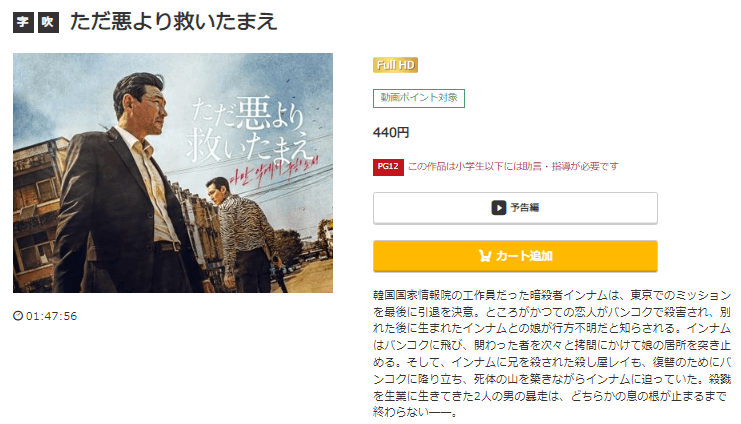Click the 吹 dubbed badge
This screenshot has width=741, height=424.
[x=48, y=22]
